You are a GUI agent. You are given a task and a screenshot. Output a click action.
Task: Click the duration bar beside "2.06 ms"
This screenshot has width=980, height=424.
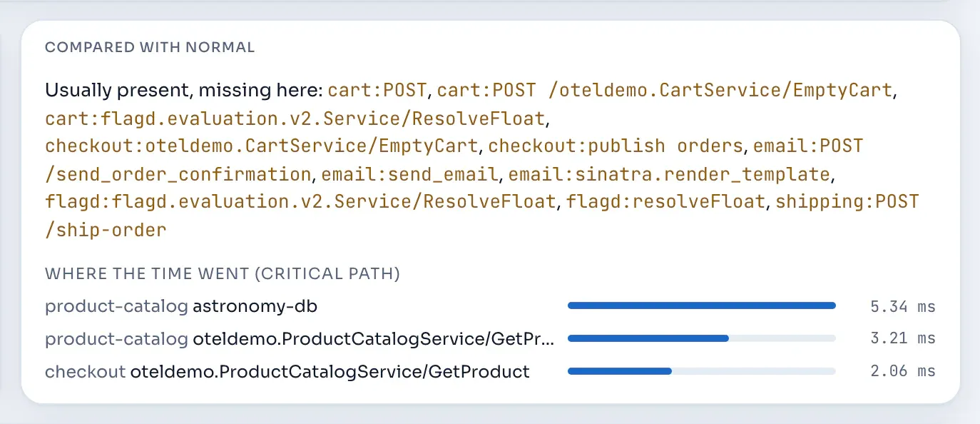(x=702, y=371)
